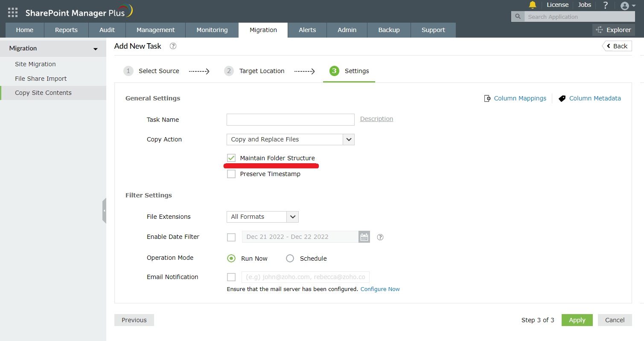The width and height of the screenshot is (644, 341).
Task: Click the search magnifier icon
Action: click(518, 17)
